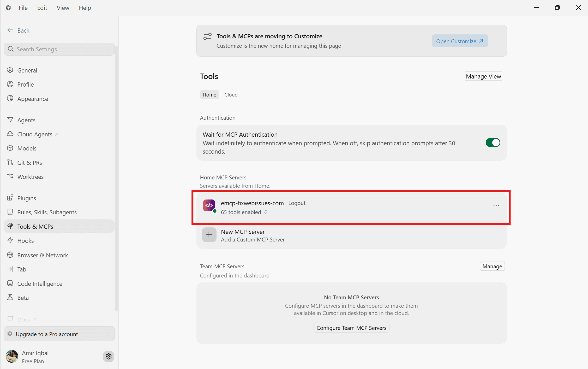This screenshot has width=588, height=369.
Task: Open the View menu
Action: coord(63,8)
